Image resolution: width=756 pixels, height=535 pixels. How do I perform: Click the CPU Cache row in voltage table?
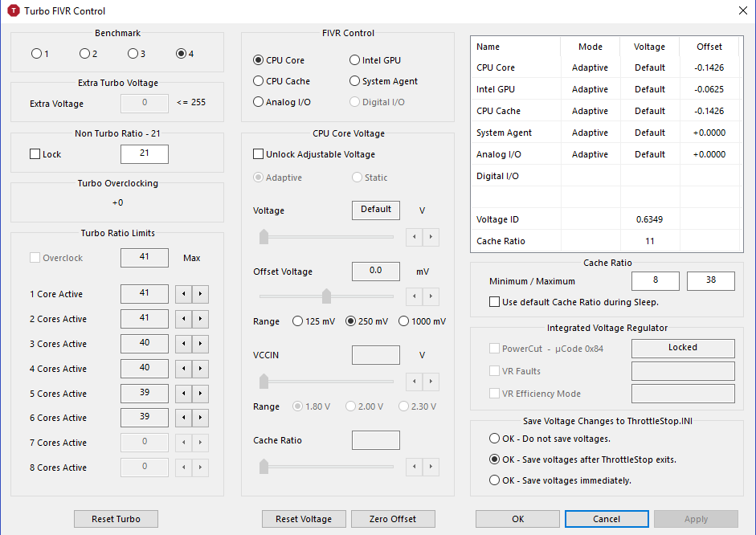[x=607, y=111]
